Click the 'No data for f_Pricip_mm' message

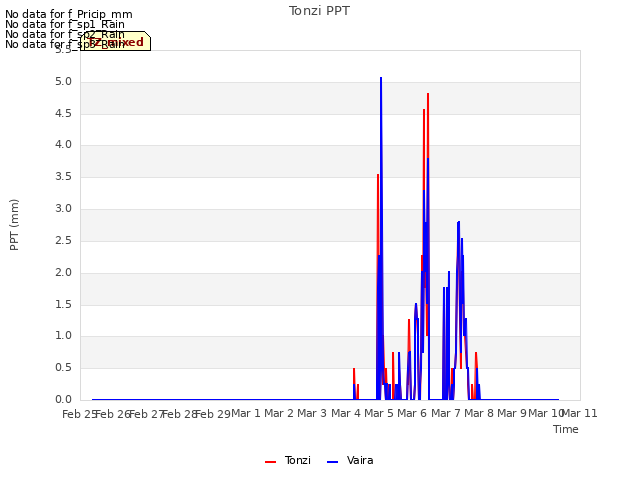tap(69, 14)
